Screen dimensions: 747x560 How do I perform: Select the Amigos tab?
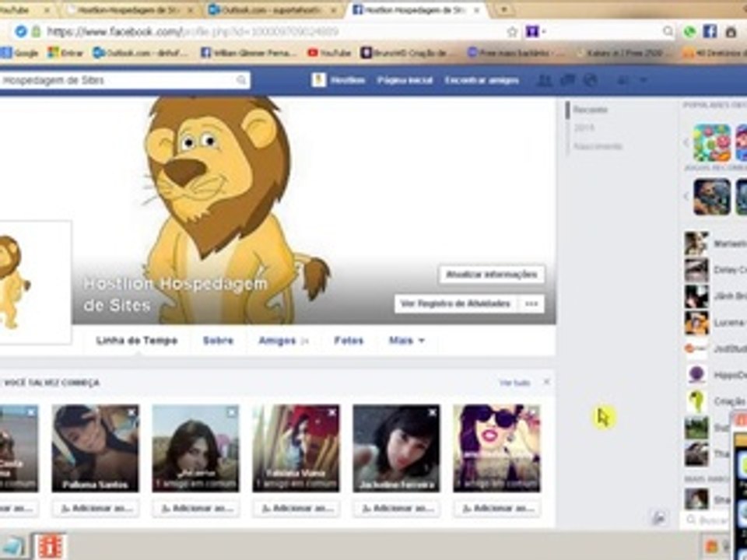tap(283, 341)
